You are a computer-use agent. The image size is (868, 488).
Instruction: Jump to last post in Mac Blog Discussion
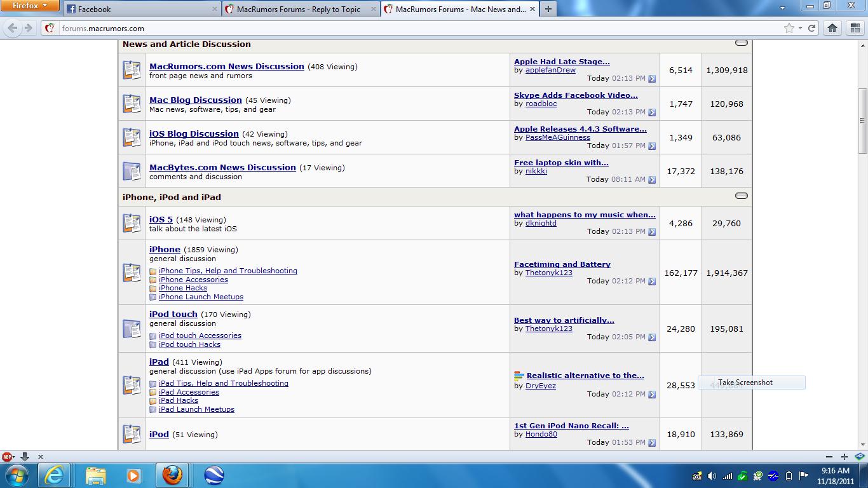point(652,112)
